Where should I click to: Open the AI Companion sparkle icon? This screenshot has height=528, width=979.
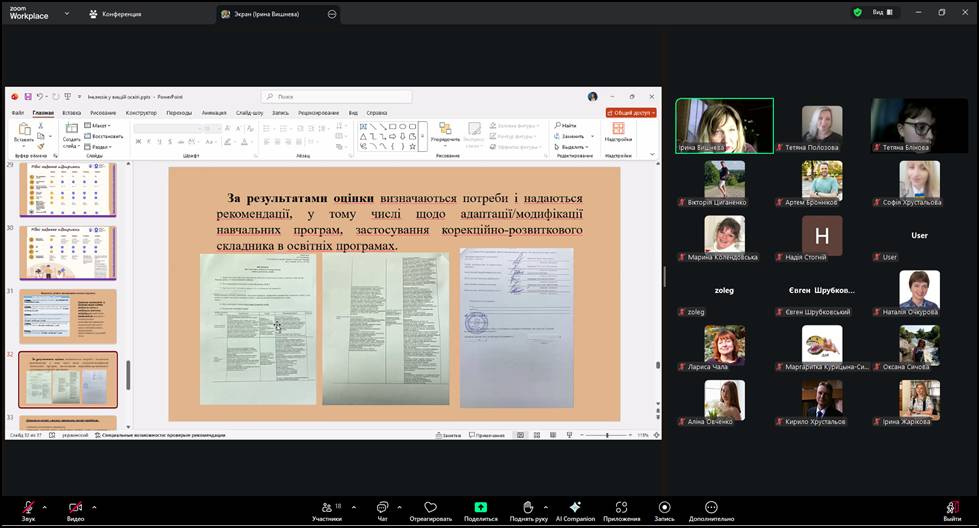tap(575, 508)
